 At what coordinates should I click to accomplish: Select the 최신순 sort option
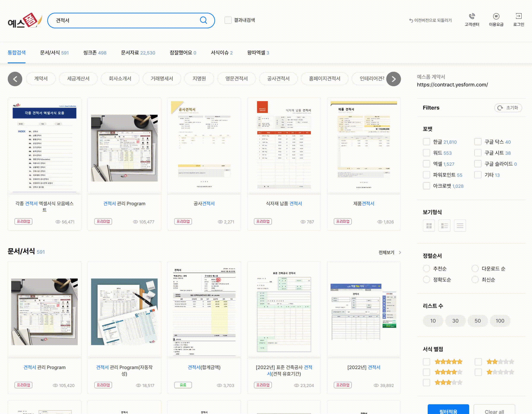tap(475, 279)
